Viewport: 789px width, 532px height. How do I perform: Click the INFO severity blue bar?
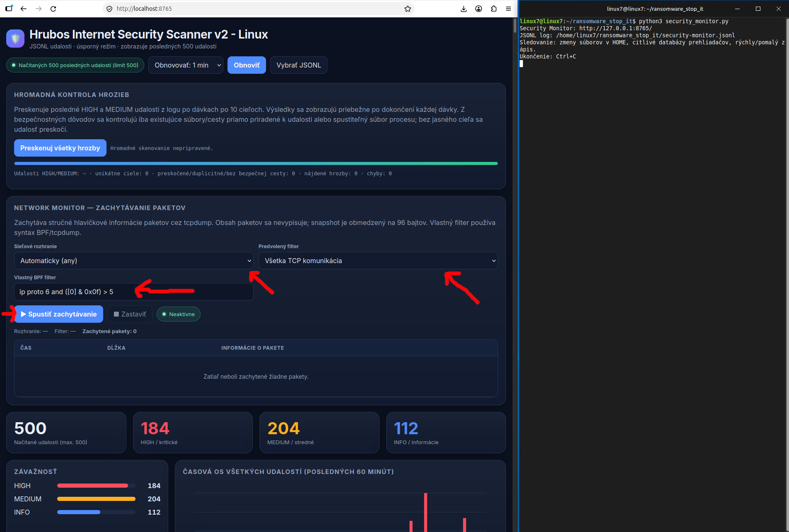(x=79, y=512)
